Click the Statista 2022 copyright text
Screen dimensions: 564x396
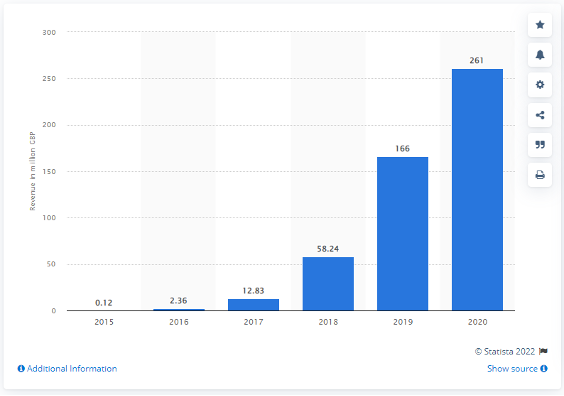pos(505,351)
